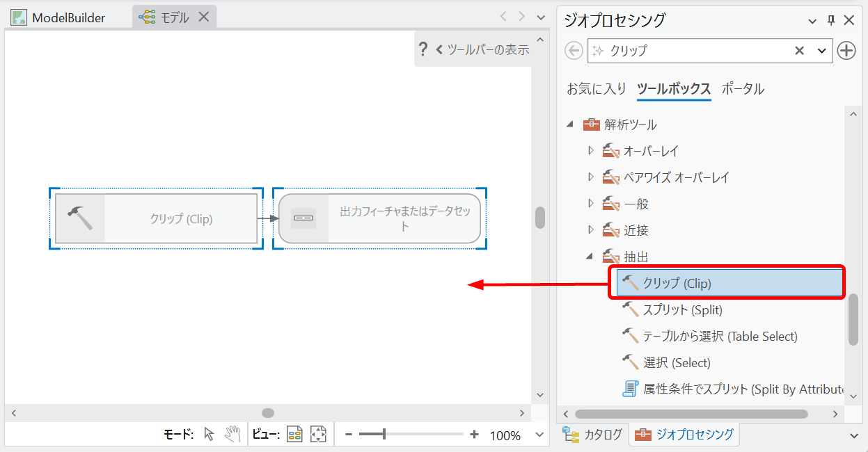Click the add geoprocessing tool plus button
Image resolution: width=868 pixels, height=452 pixels.
[846, 51]
